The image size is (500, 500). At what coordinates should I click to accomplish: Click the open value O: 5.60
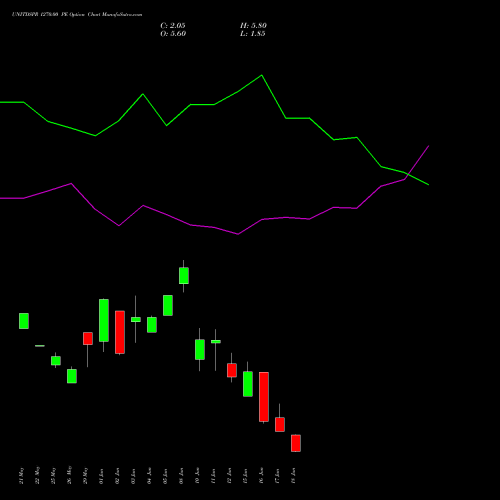[173, 34]
